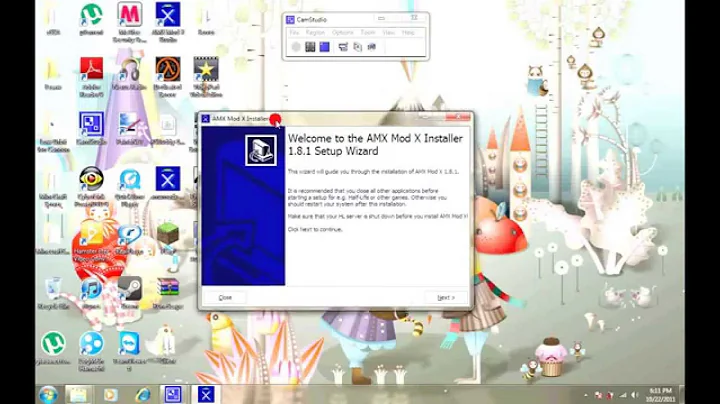
Task: Select the AMX Mod X Studio desktop shortcut
Action: tap(168, 22)
